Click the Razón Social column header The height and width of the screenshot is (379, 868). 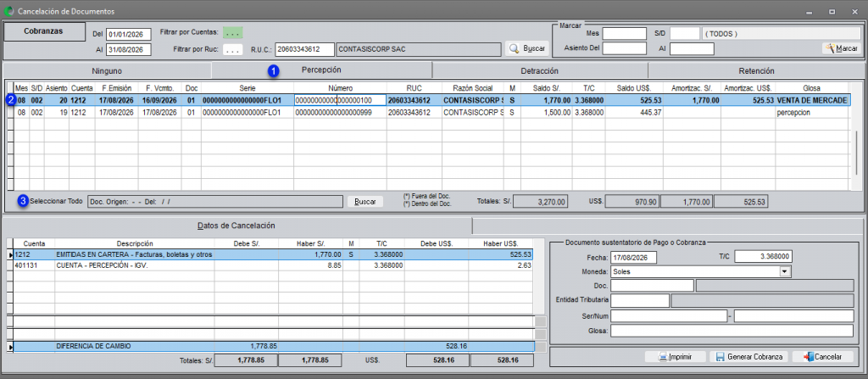click(473, 88)
